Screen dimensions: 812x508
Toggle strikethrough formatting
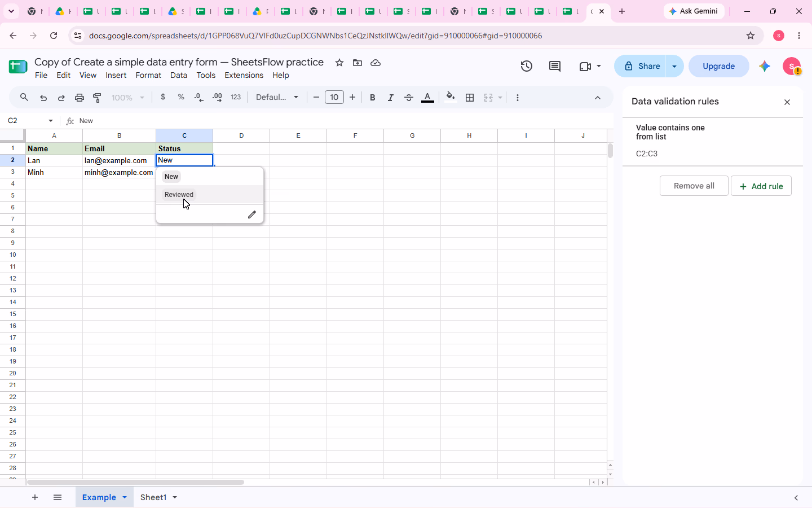coord(409,98)
